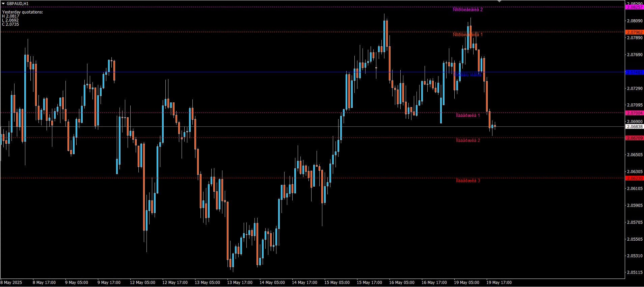The width and height of the screenshot is (644, 287).
Task: Click the support 2 level label
Action: click(x=467, y=141)
